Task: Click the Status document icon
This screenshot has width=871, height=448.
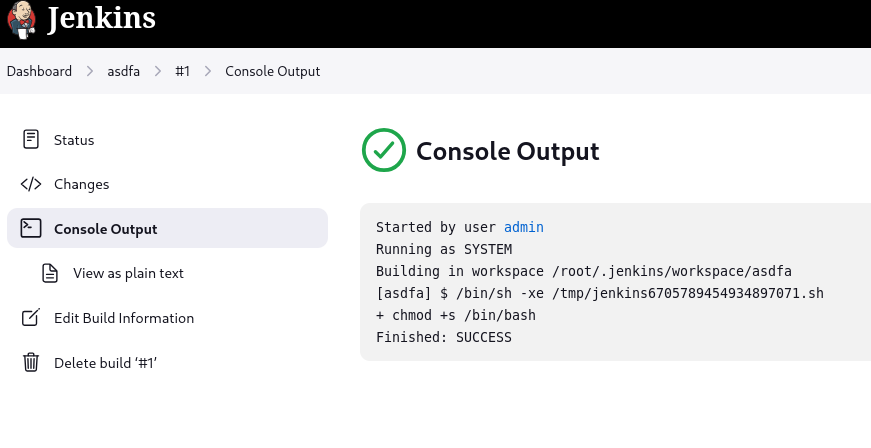Action: [x=31, y=139]
